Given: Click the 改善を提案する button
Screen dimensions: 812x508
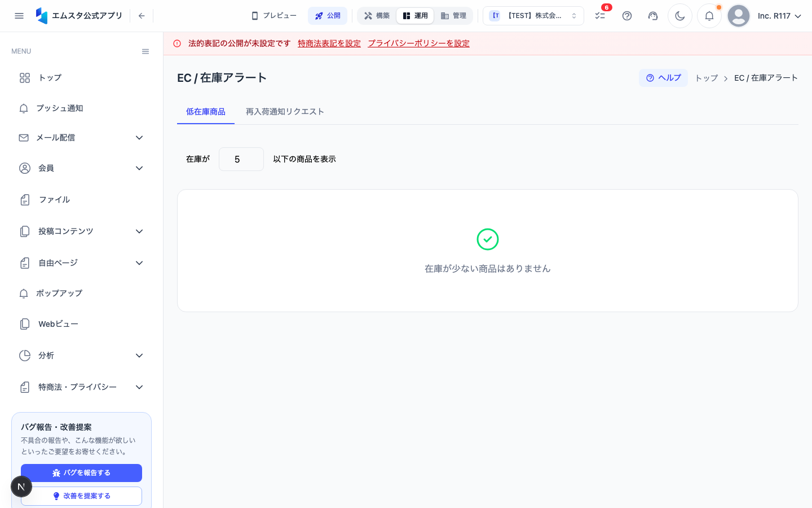Looking at the screenshot, I should click(x=81, y=496).
